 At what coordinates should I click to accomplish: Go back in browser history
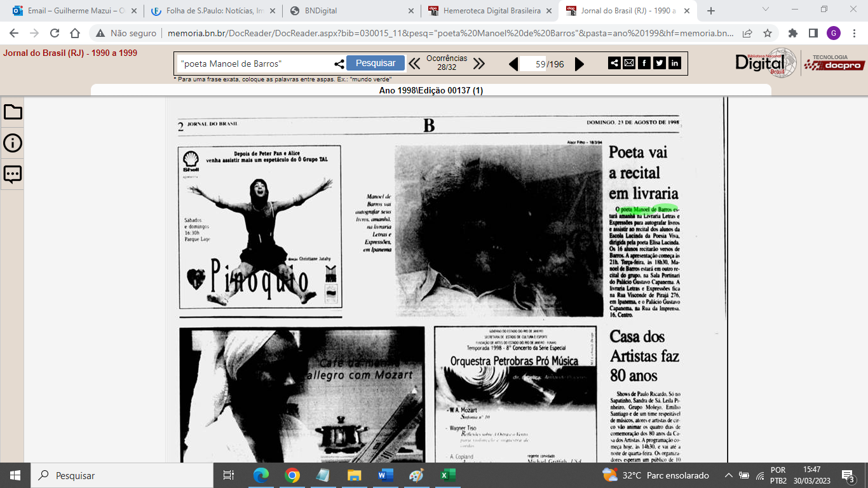(x=15, y=33)
